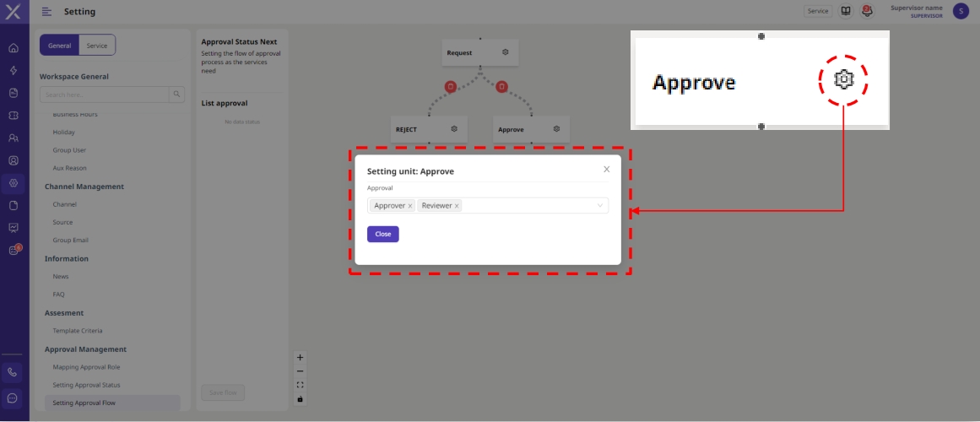
Task: Click the gear icon on the Request node
Action: (x=506, y=52)
